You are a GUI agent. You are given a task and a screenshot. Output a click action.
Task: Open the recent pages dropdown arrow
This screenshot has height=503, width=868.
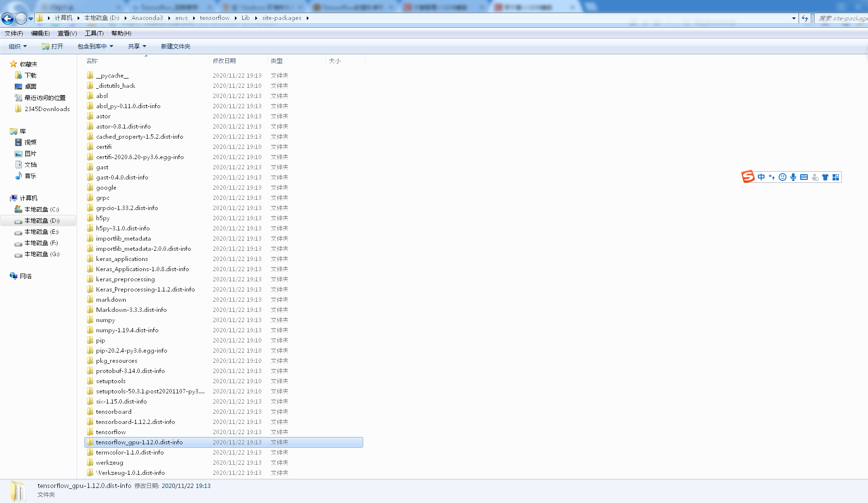[31, 18]
